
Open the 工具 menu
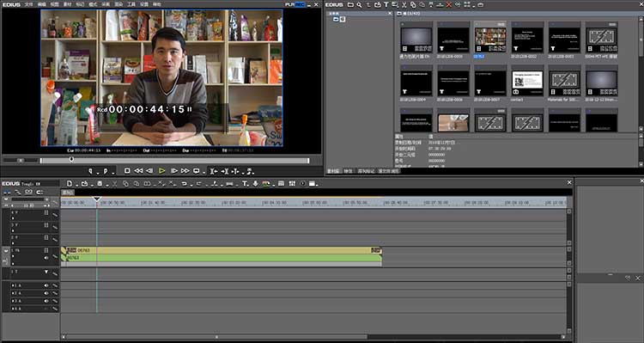(x=131, y=4)
